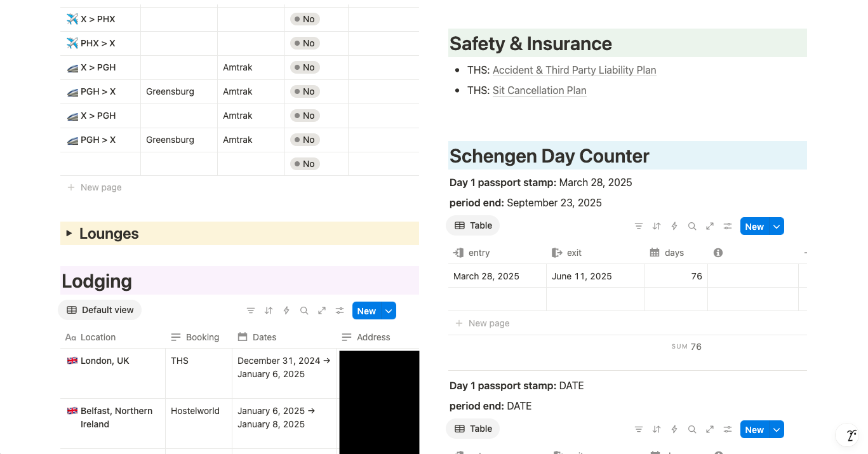Search the table under 'period end: DATE'
Screen dimensions: 868x454
point(692,429)
